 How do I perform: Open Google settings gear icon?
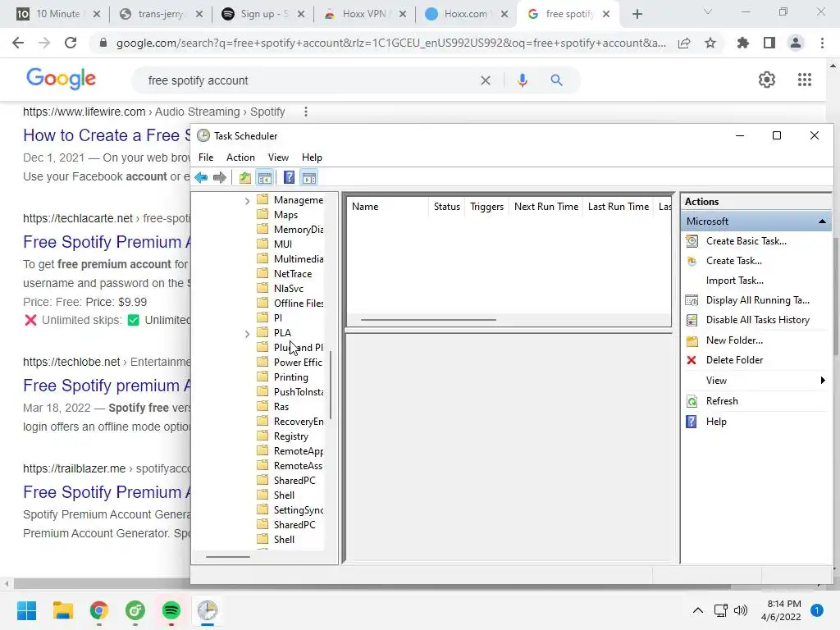(x=767, y=80)
